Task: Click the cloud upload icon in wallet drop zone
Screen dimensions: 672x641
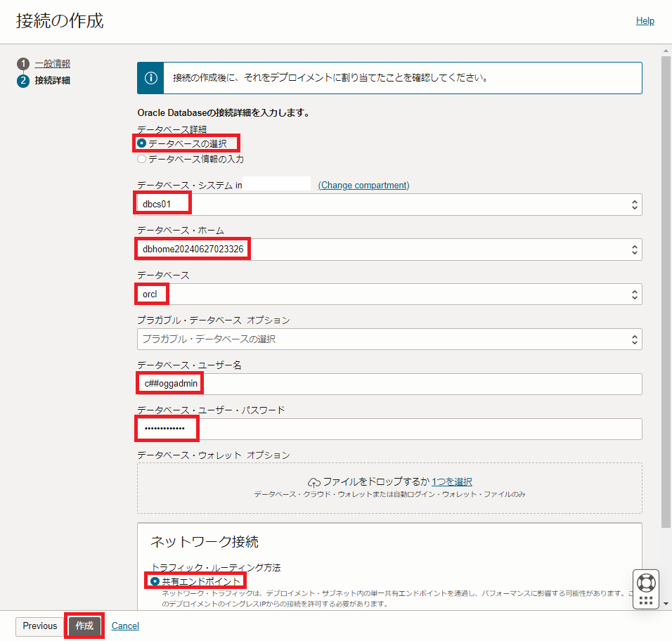Action: click(x=314, y=482)
